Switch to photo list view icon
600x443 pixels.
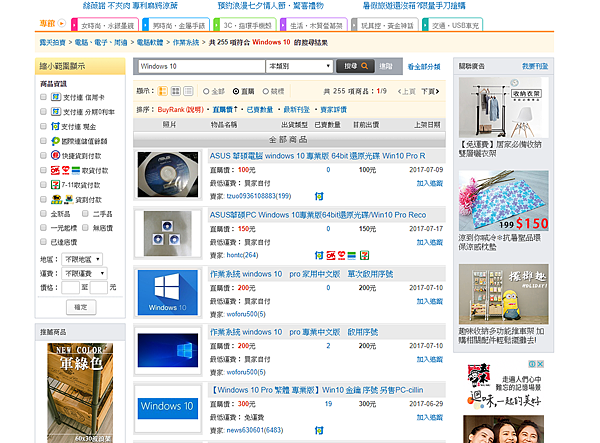click(163, 91)
